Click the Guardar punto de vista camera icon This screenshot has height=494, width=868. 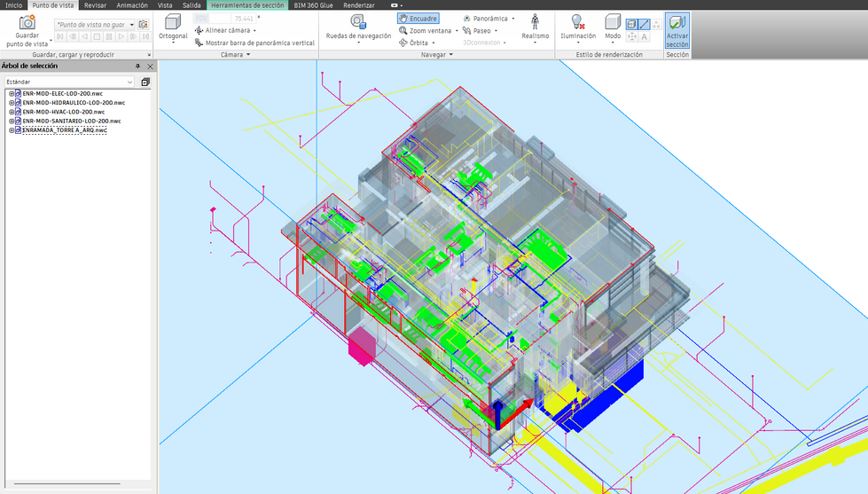pyautogui.click(x=27, y=22)
